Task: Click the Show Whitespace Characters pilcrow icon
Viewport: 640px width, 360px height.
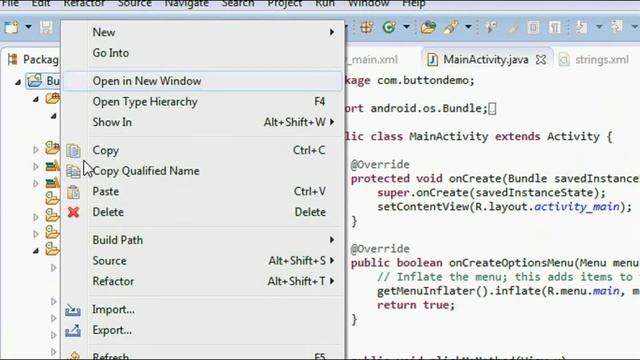Action: tap(555, 27)
